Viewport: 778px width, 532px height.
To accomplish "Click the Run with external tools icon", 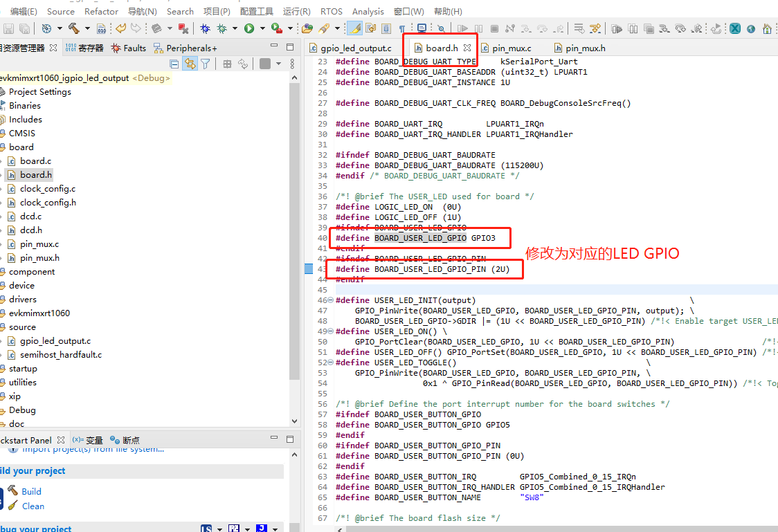I will tap(276, 29).
